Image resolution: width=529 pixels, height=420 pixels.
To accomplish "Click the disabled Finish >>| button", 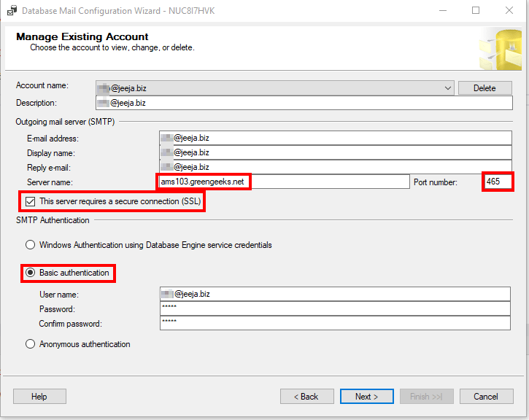I will [x=426, y=397].
